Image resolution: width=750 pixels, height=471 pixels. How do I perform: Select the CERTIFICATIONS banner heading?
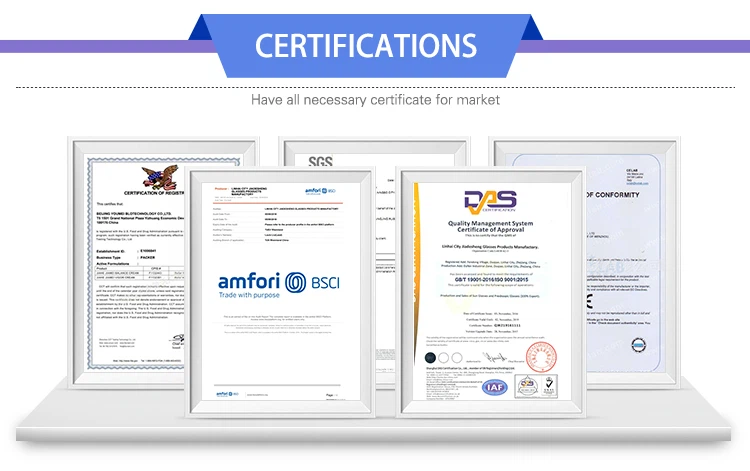(x=365, y=45)
